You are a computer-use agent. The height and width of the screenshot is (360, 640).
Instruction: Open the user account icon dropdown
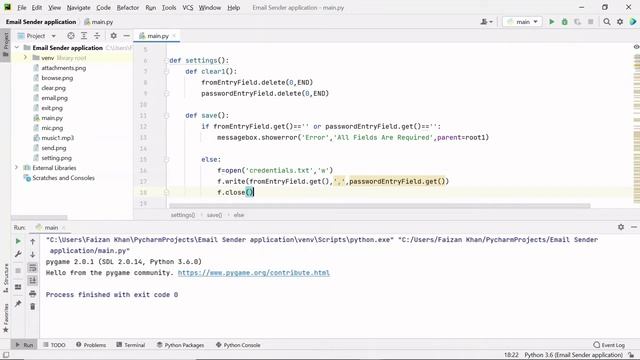487,22
